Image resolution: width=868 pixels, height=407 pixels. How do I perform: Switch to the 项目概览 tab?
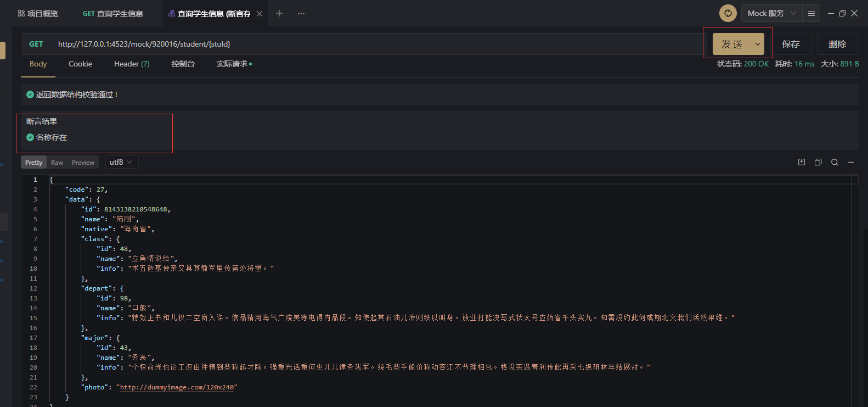click(38, 14)
